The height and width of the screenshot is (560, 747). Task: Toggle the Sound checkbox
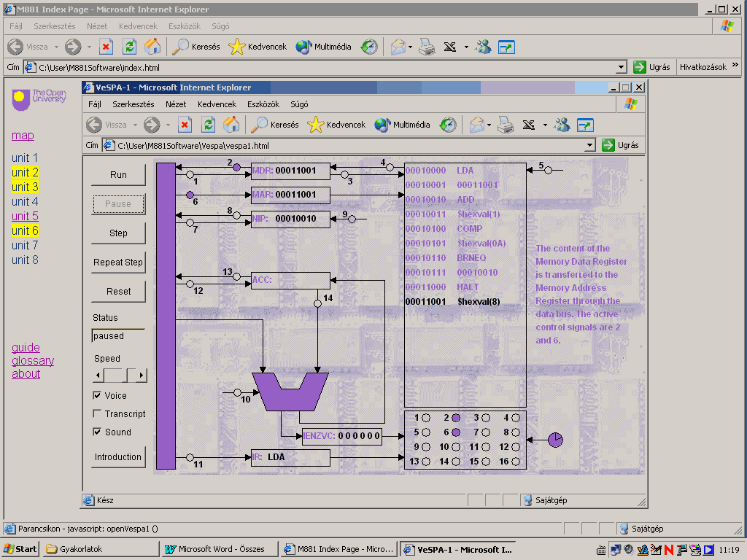[97, 432]
